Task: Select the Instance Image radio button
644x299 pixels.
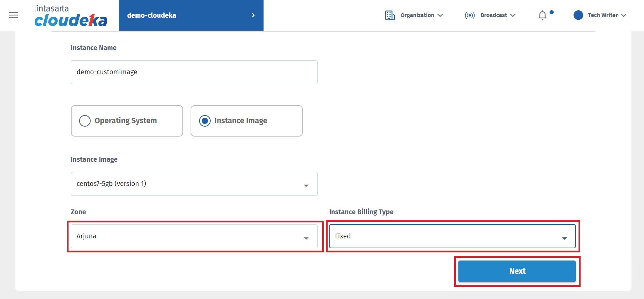Action: [x=205, y=121]
